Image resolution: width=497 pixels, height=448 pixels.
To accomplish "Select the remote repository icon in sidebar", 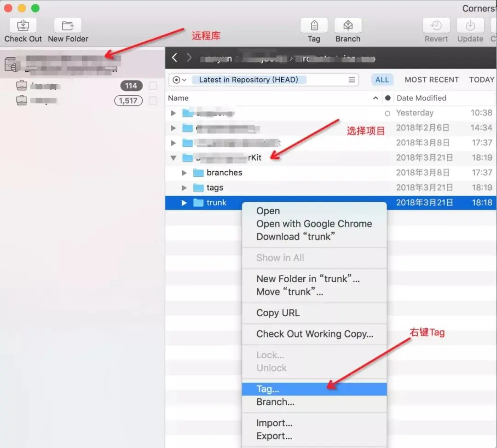I will (11, 64).
